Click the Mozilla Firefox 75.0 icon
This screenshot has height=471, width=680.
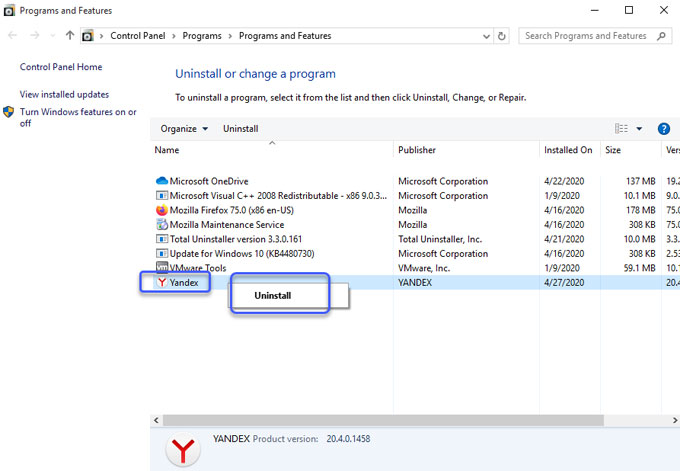[x=162, y=210]
